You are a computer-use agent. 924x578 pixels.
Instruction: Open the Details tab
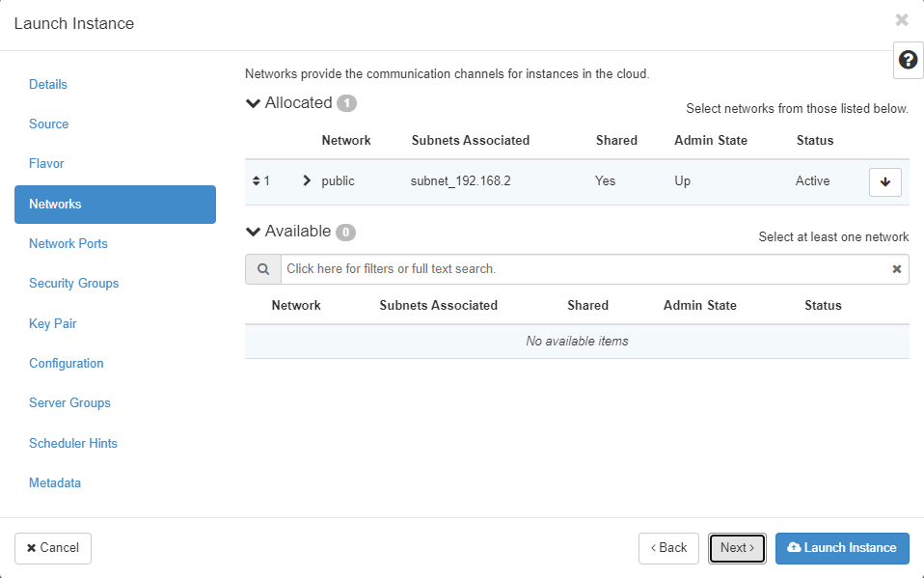(x=48, y=85)
